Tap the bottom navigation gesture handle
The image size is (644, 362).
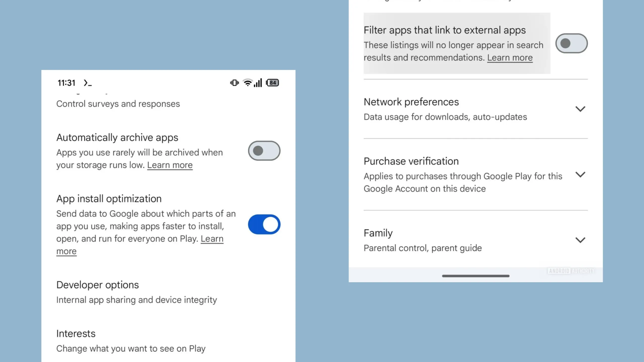point(476,276)
